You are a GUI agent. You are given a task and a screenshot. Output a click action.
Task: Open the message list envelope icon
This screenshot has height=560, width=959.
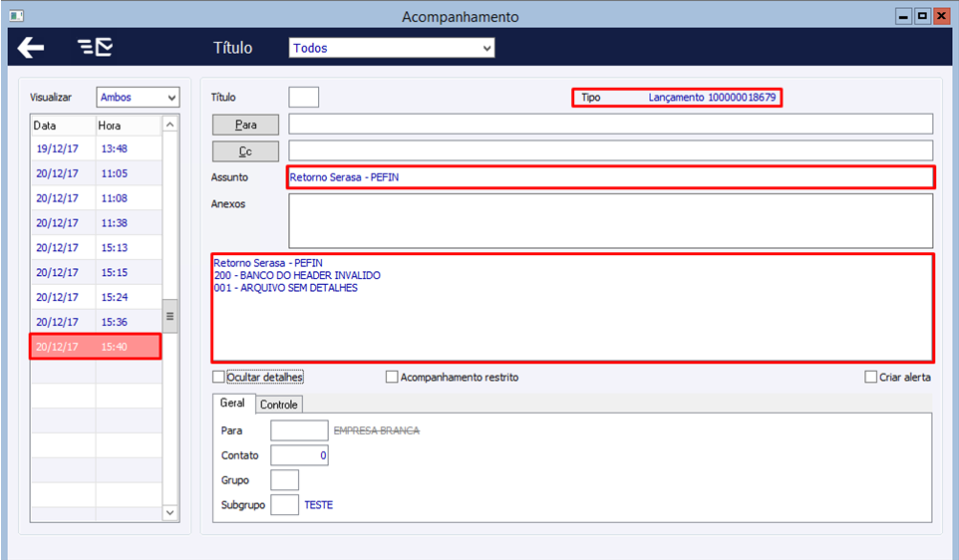coord(96,47)
